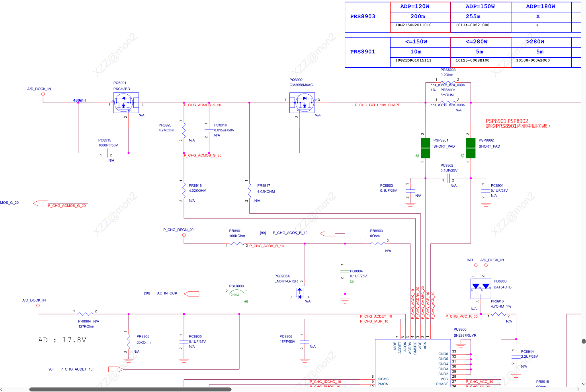Click the PSL8900 0402 jumper symbol
This screenshot has width=586, height=392.
[236, 293]
